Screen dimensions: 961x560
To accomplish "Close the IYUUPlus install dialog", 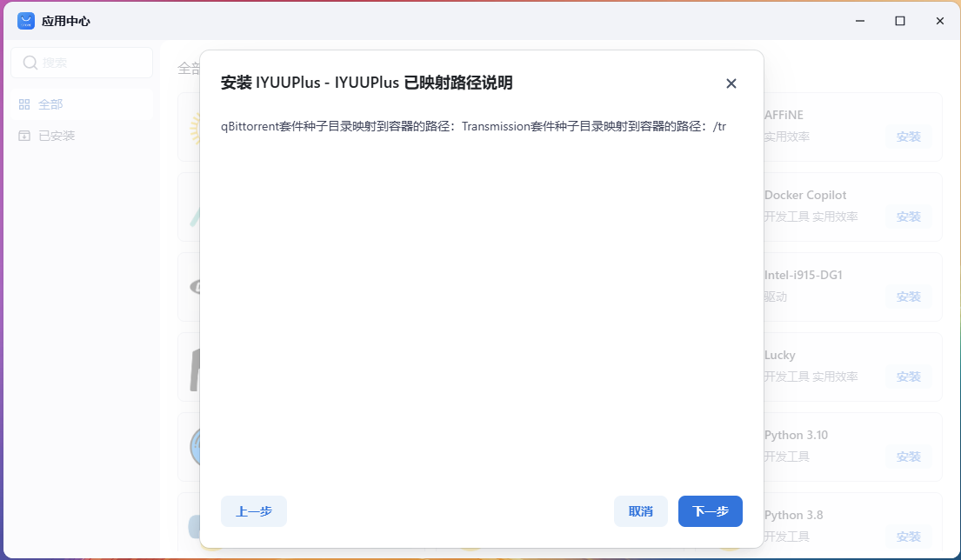I will (731, 83).
